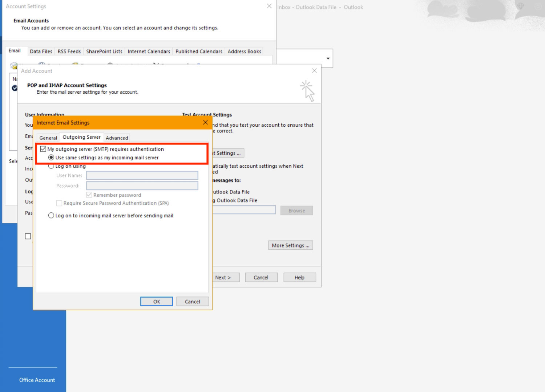Switch to the Data Files tab
Image resolution: width=545 pixels, height=392 pixels.
point(41,52)
